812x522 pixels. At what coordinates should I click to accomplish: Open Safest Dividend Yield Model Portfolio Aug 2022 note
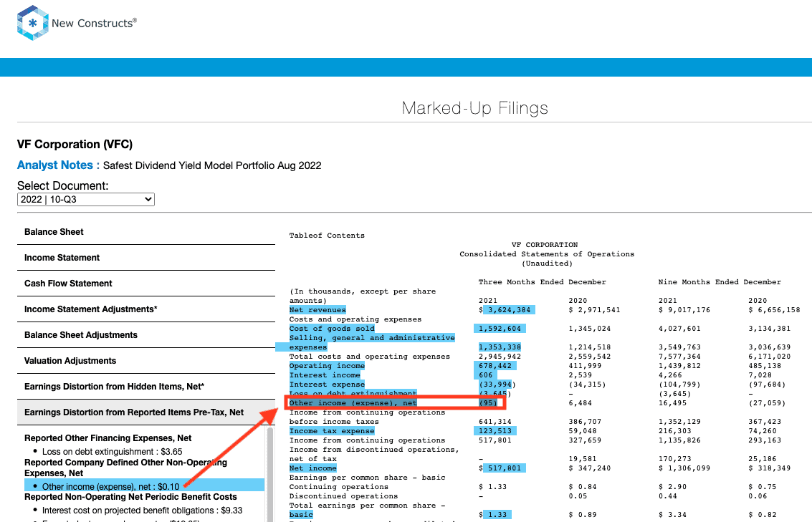coord(212,165)
